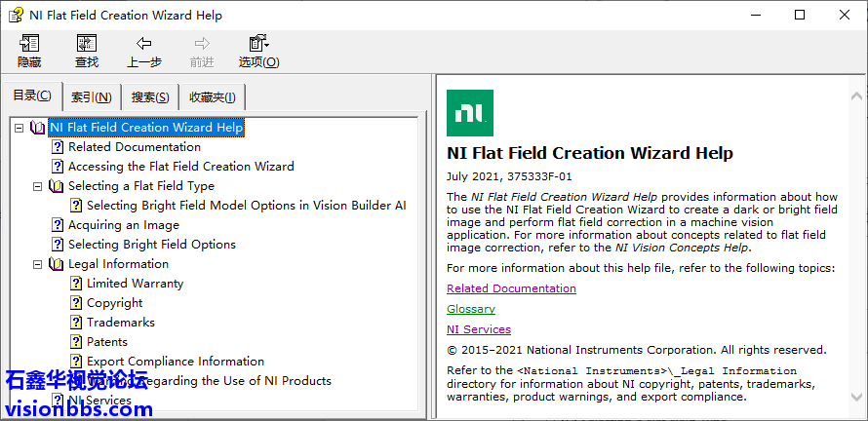Collapse the Selecting a Flat Field Type node

coord(38,186)
